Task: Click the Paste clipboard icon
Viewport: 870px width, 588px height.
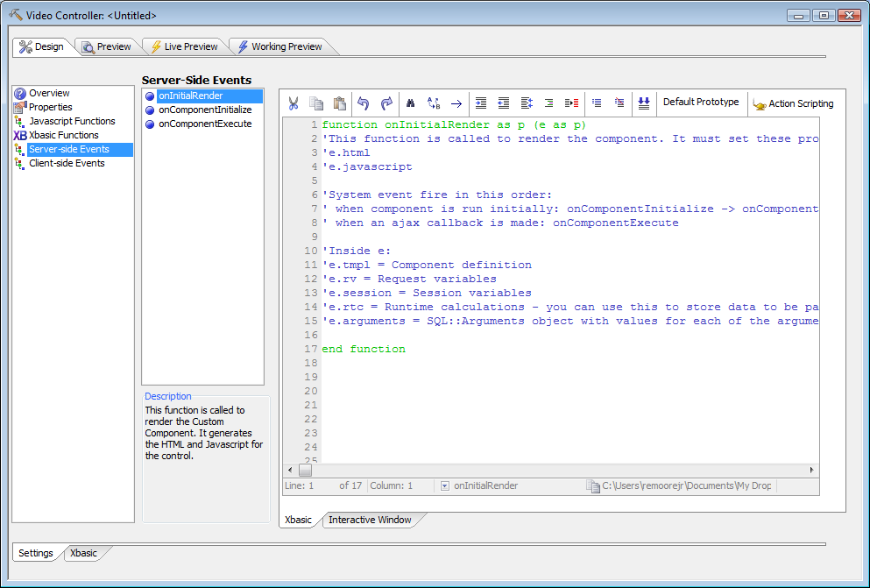Action: pos(340,103)
